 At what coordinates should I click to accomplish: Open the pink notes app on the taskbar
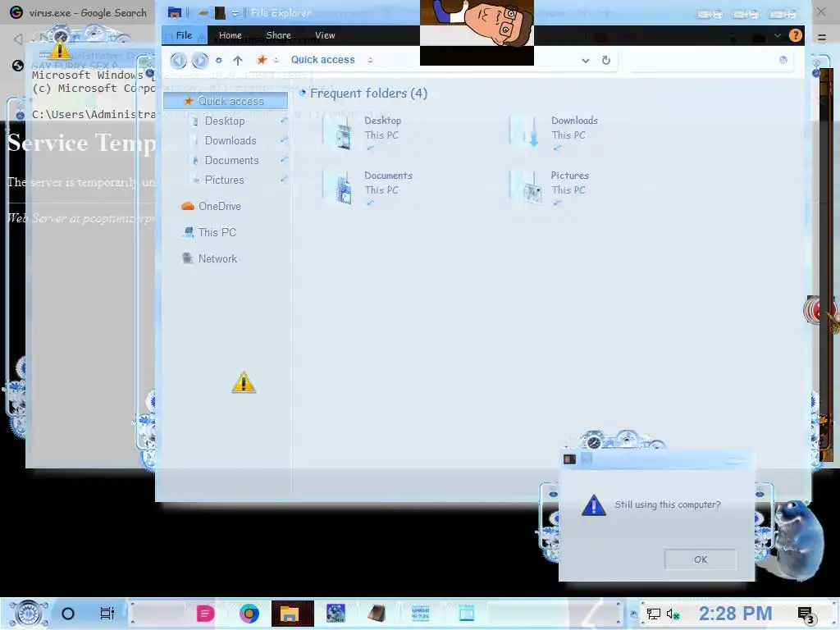[x=204, y=614]
